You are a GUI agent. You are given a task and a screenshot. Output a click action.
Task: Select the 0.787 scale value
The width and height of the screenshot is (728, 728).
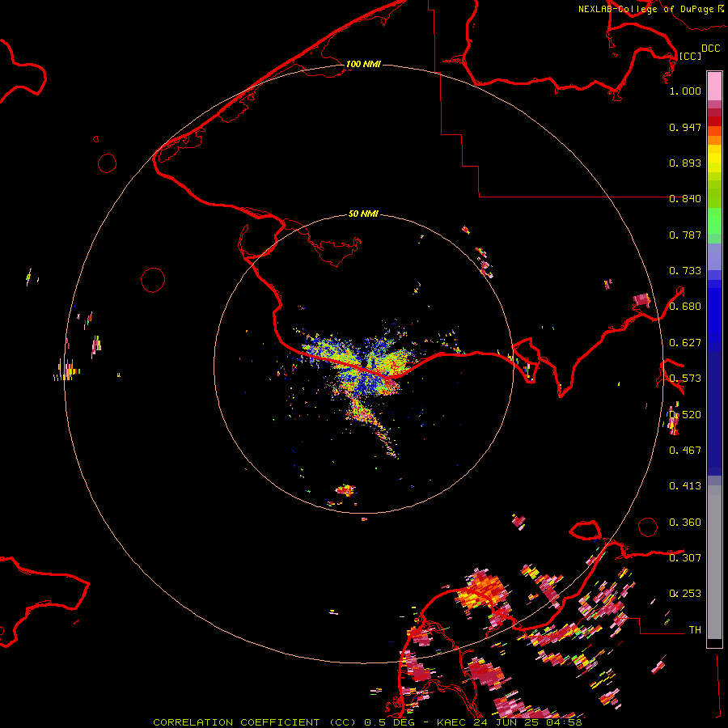click(685, 235)
